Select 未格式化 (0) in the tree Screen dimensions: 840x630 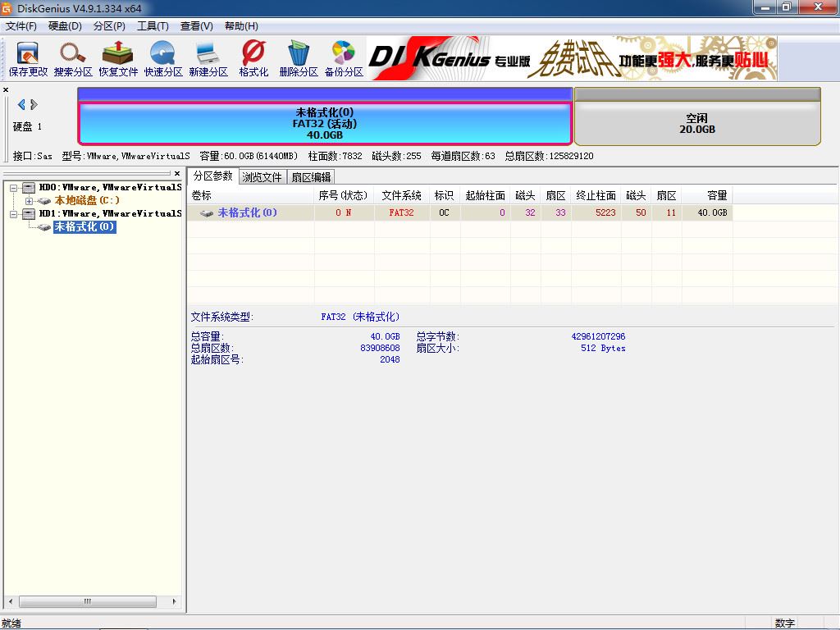point(84,226)
